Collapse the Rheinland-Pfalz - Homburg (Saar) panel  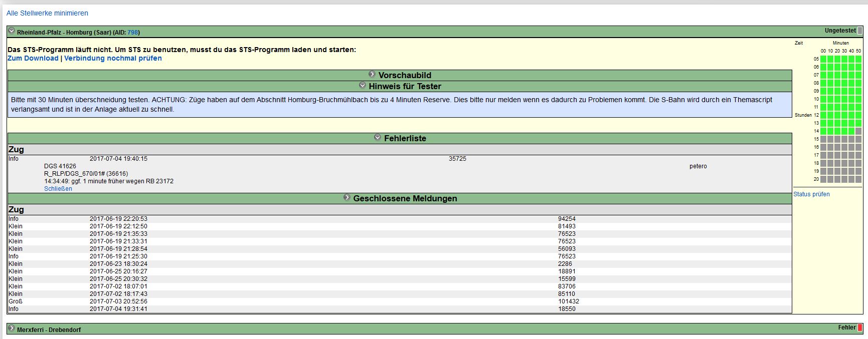[x=12, y=31]
